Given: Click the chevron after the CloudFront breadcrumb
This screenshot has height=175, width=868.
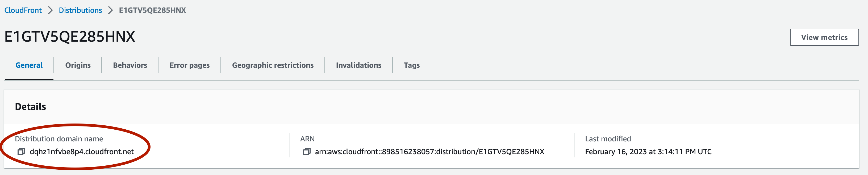Looking at the screenshot, I should click(51, 10).
